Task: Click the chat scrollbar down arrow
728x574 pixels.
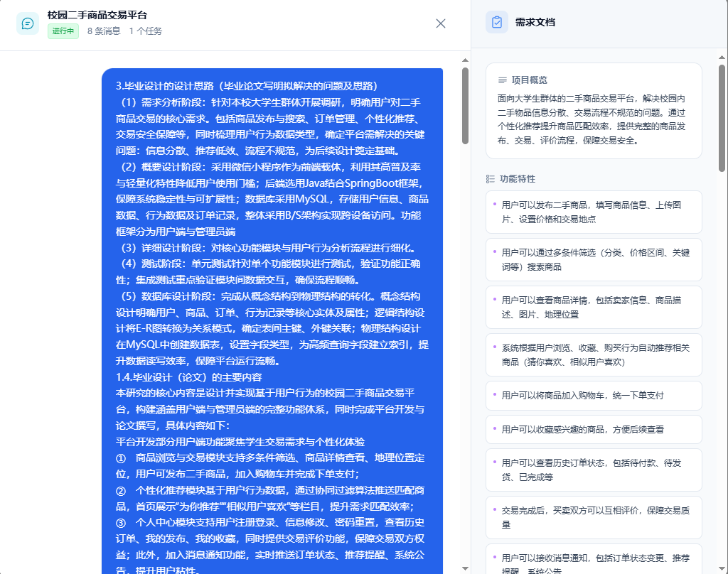Action: tap(465, 568)
